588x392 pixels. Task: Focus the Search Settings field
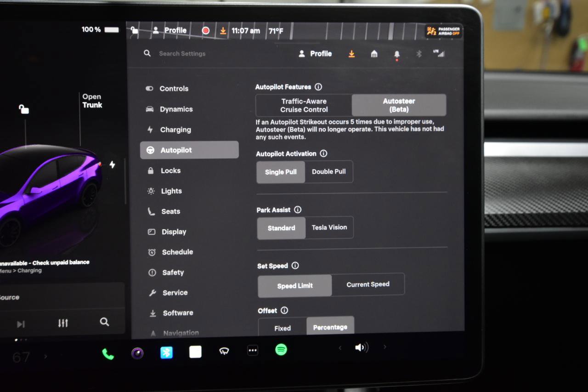click(x=182, y=54)
